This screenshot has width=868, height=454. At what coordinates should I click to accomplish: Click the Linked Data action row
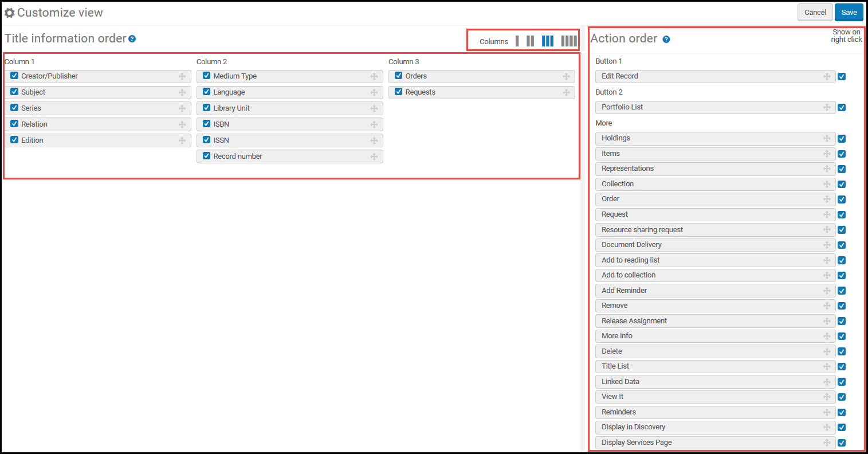click(x=715, y=382)
